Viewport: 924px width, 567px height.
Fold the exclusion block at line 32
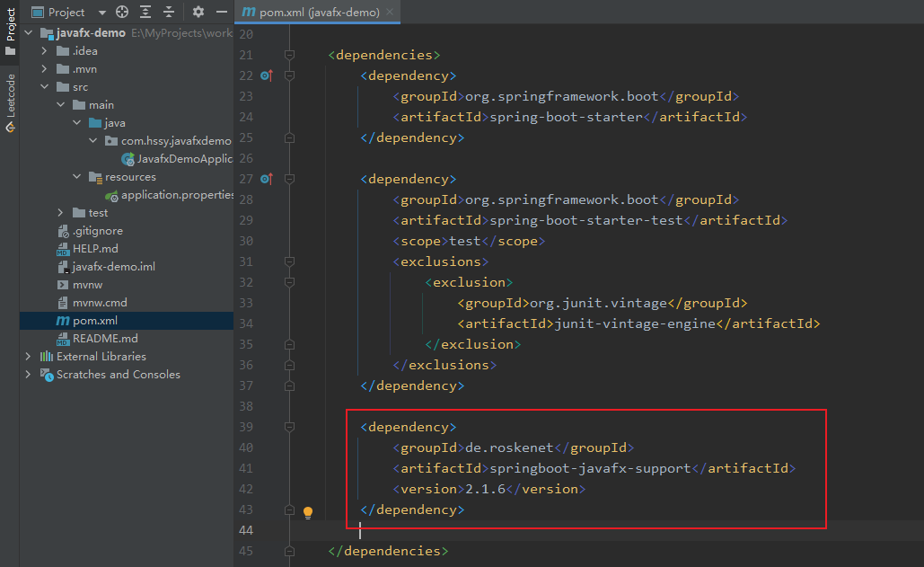tap(289, 282)
